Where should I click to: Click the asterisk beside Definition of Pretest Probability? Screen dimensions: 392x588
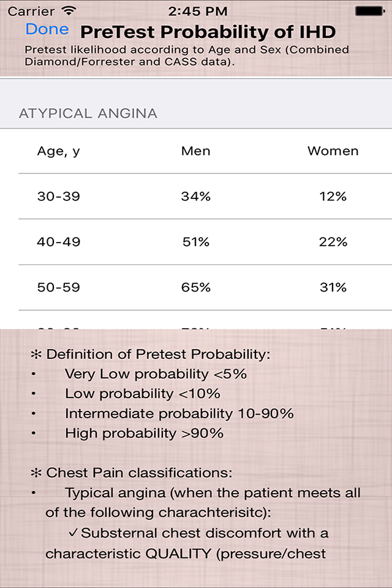37,354
